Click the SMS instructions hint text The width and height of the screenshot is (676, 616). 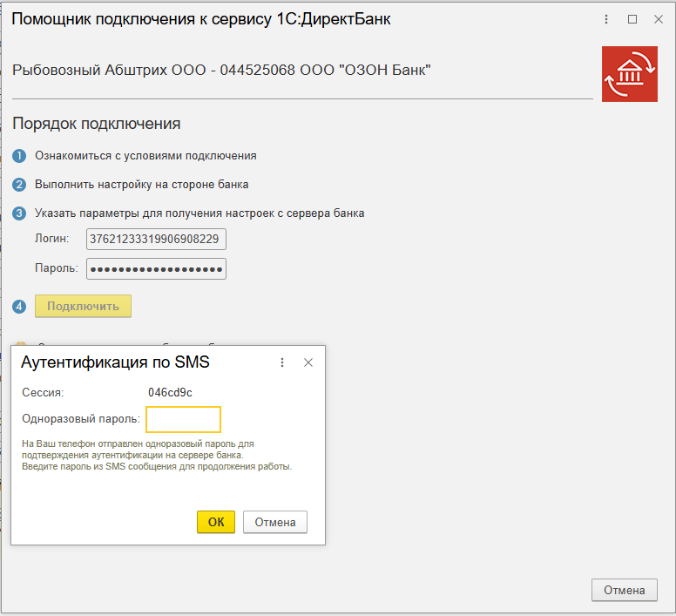coord(157,455)
